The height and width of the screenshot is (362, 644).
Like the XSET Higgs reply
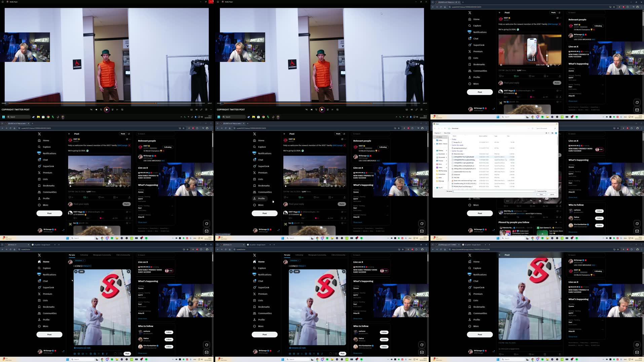coord(100,218)
